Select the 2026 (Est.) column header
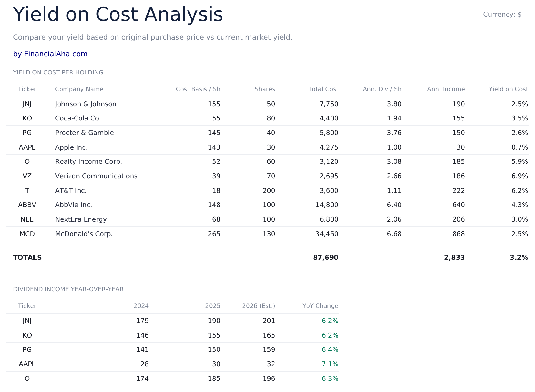Image resolution: width=535 pixels, height=392 pixels. click(259, 306)
